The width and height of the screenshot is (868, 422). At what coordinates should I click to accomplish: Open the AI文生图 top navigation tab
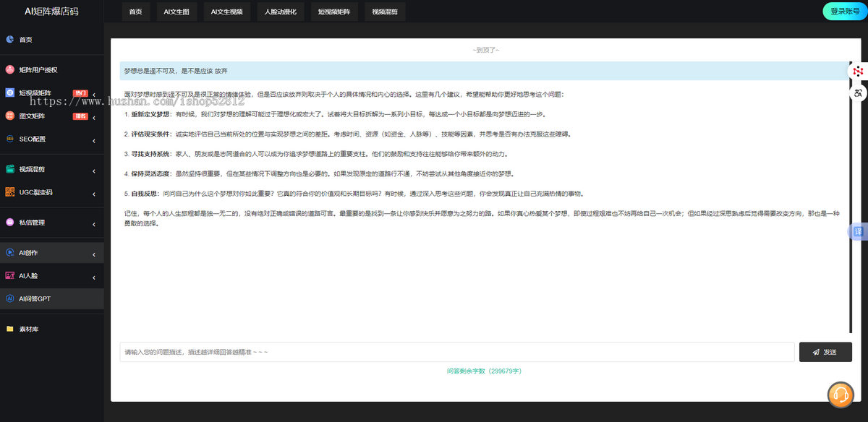point(176,12)
